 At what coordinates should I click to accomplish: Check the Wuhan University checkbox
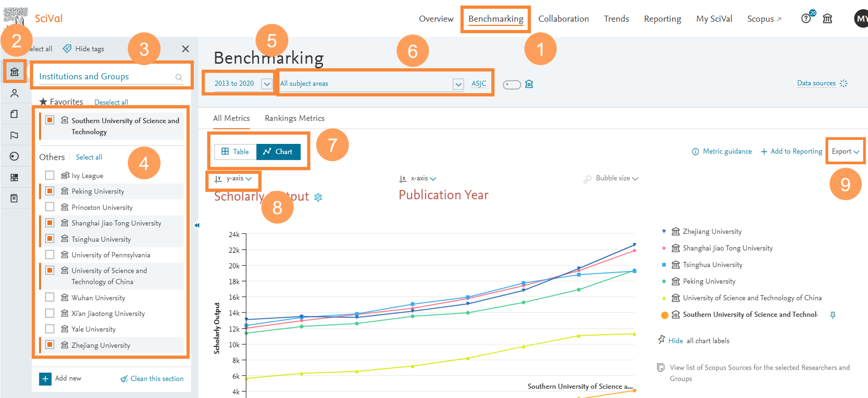point(50,297)
